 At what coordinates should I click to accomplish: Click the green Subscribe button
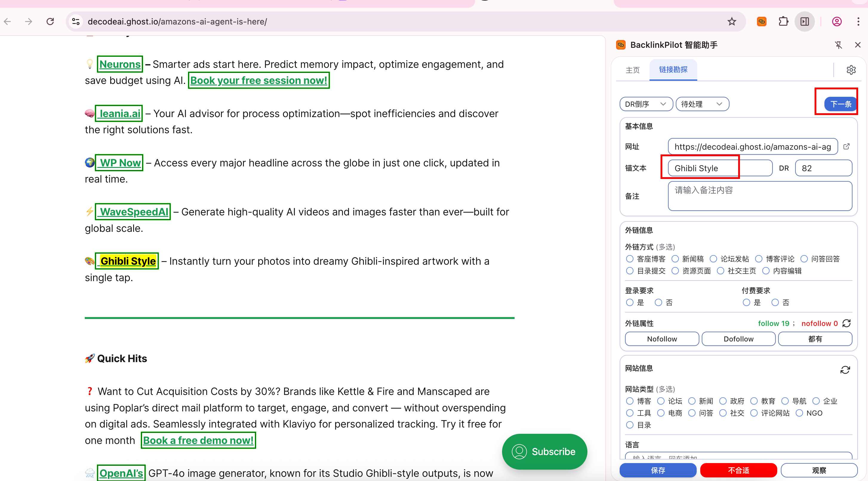[x=544, y=452]
